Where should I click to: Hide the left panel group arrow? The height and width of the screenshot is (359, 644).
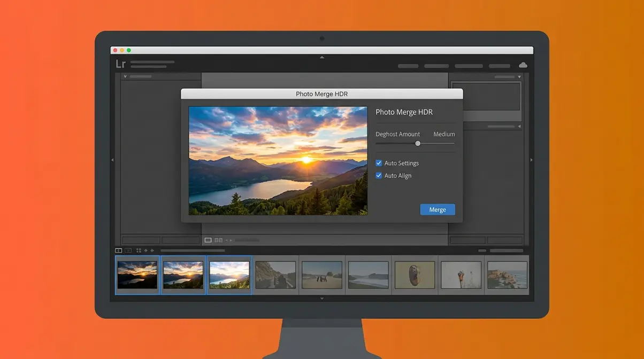[112, 160]
